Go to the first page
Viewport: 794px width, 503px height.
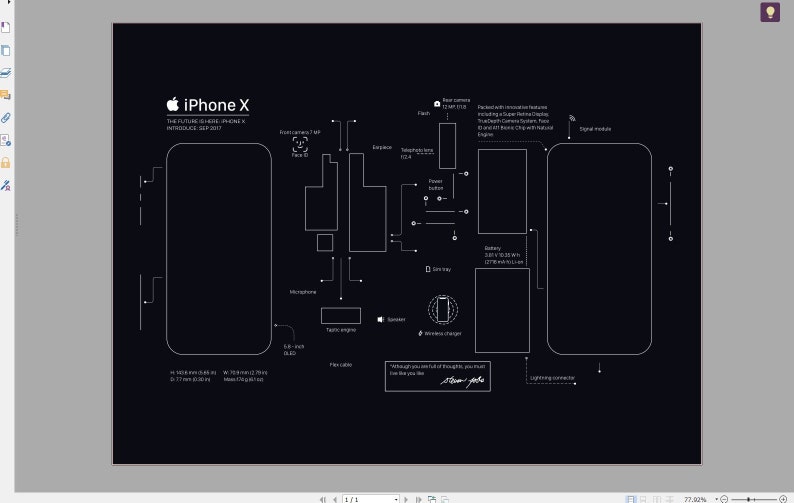tap(323, 499)
